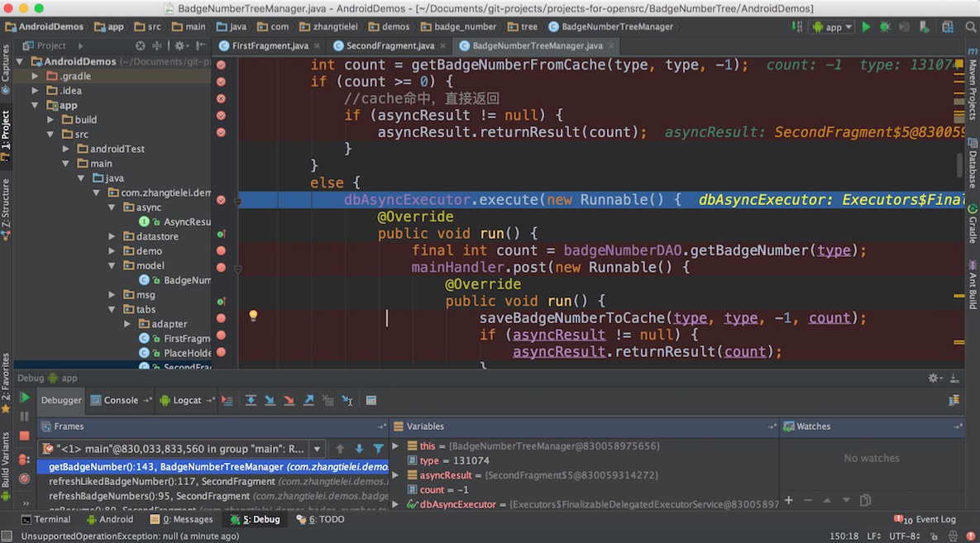Toggle breakpoint on 'final int count' line
This screenshot has height=543, width=980.
pyautogui.click(x=222, y=250)
